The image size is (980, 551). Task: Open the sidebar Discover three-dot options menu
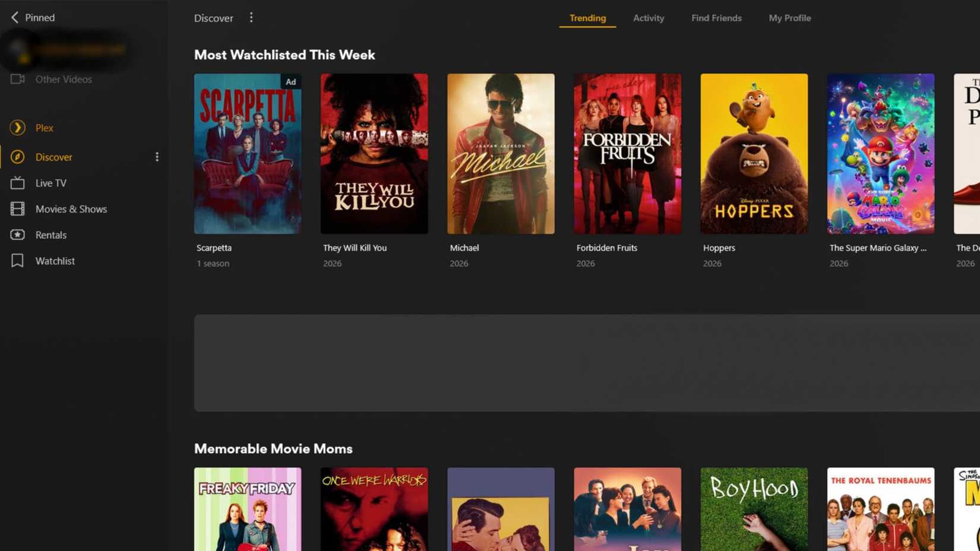coord(157,157)
